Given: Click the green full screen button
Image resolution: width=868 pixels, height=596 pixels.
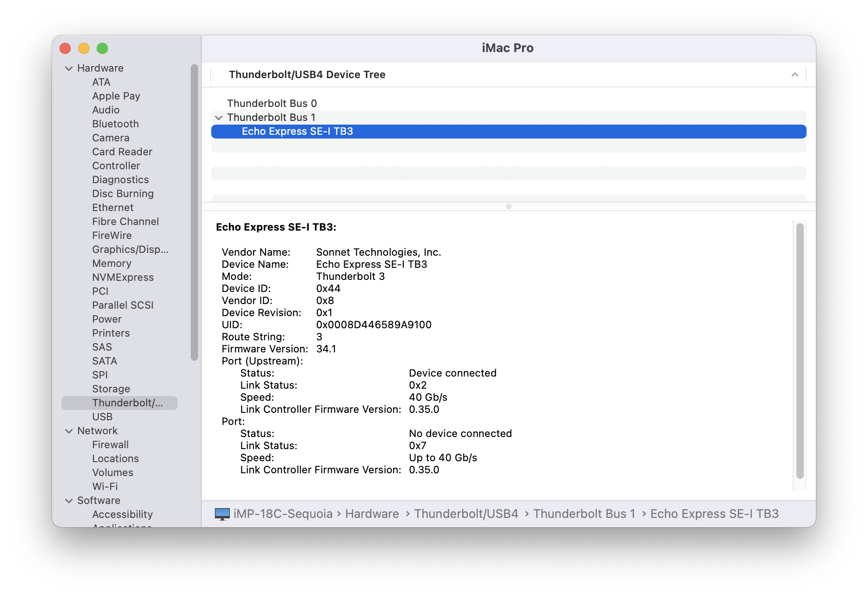Looking at the screenshot, I should click(x=102, y=48).
